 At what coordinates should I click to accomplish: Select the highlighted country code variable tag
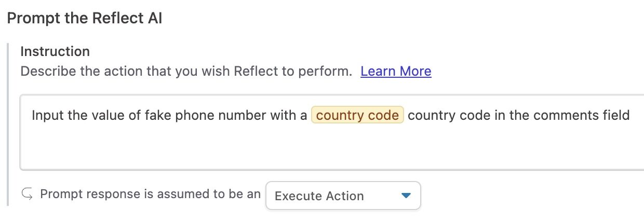[357, 115]
